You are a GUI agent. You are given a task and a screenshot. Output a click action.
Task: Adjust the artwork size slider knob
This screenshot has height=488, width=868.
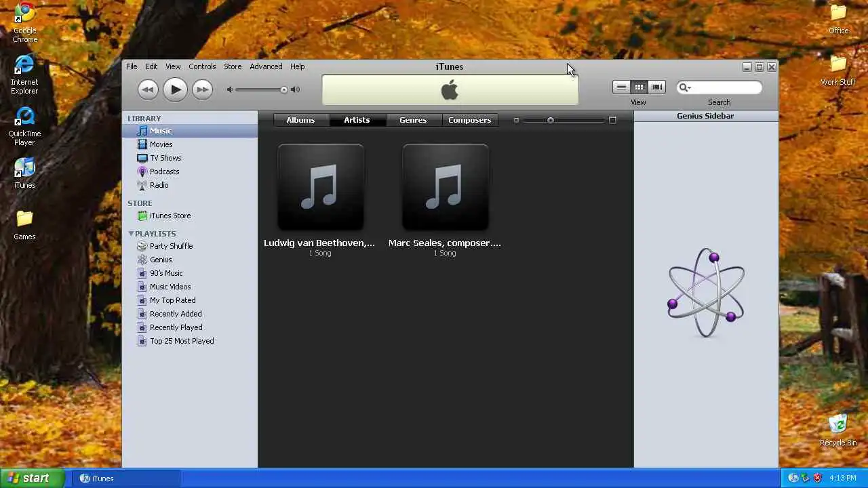click(x=551, y=120)
